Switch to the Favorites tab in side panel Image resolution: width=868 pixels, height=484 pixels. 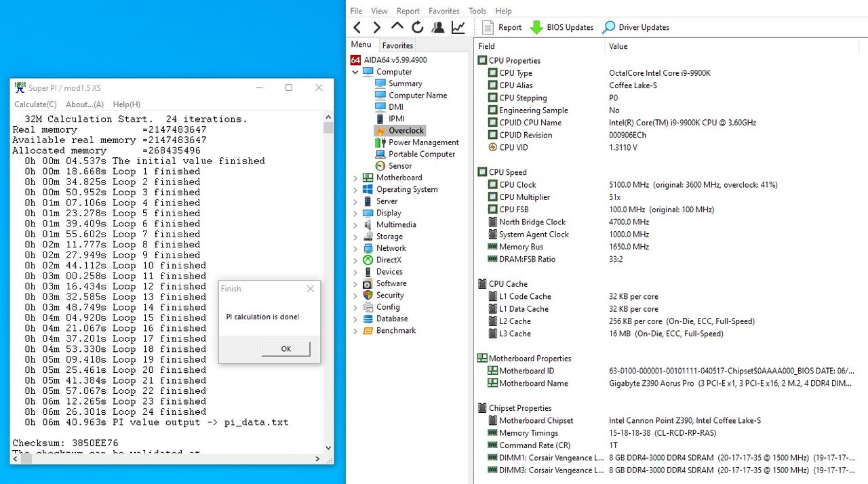click(397, 45)
